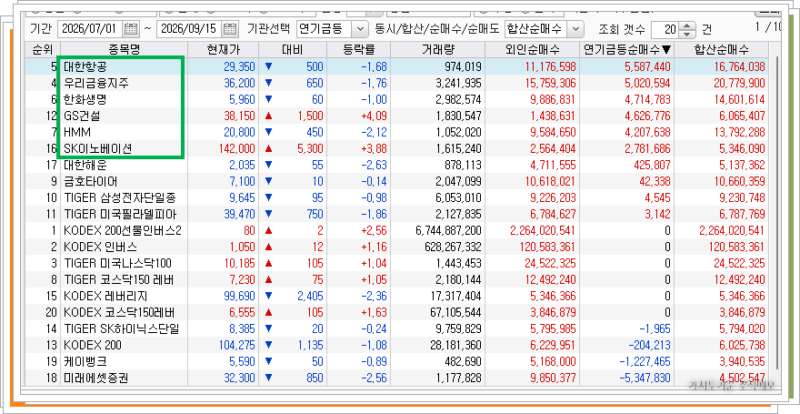Sort by the 대비 column header
800x414 pixels.
pos(292,50)
